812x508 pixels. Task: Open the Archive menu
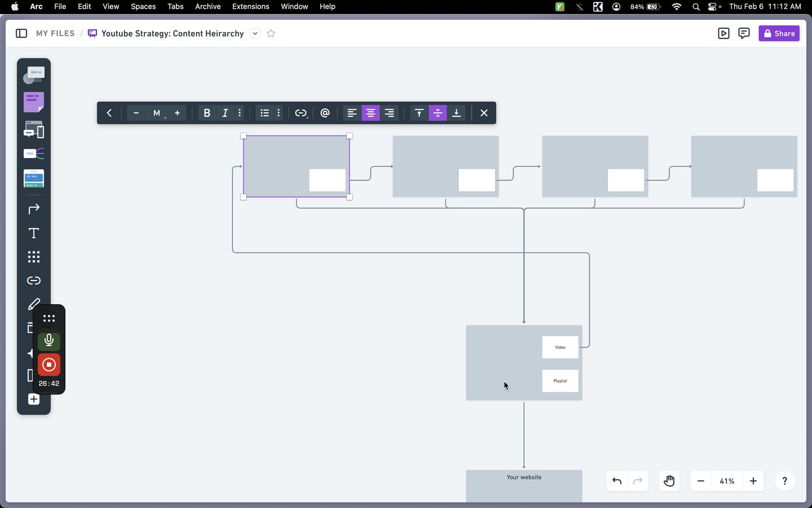pos(208,7)
